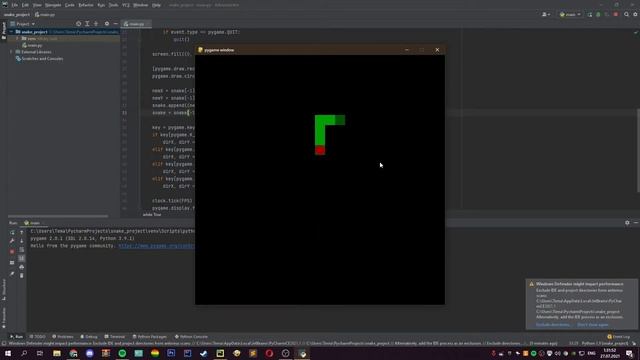Switch to the Problems tool tab
The width and height of the screenshot is (640, 360).
[62, 337]
